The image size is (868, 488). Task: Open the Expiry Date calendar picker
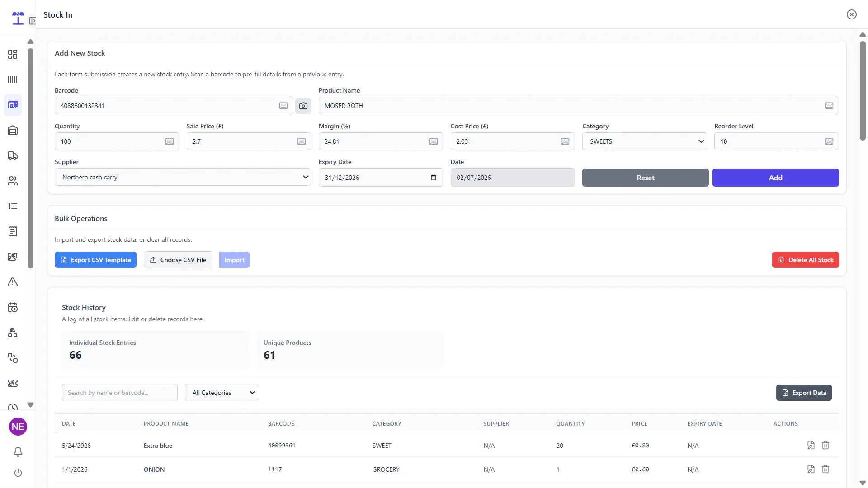[x=434, y=178]
